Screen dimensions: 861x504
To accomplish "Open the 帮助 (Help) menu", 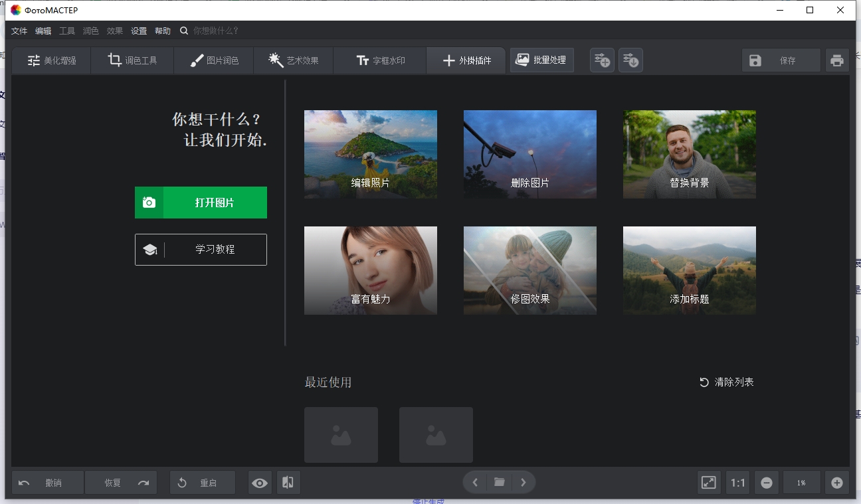I will 162,31.
